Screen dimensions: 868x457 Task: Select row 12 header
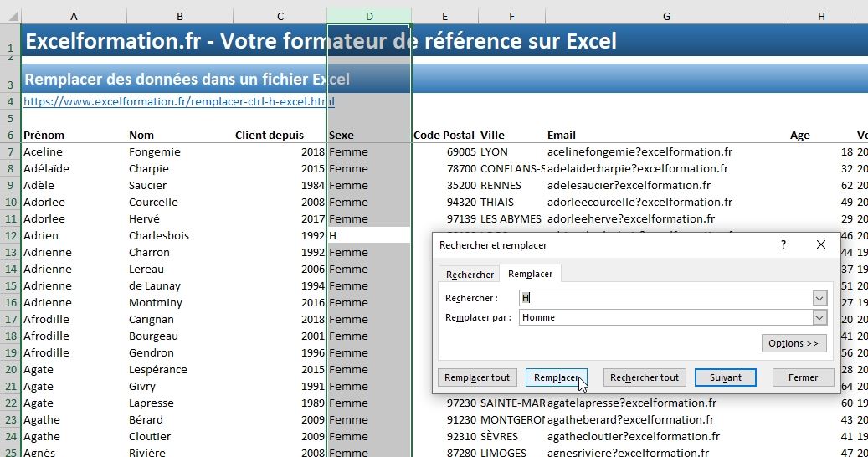[x=11, y=235]
